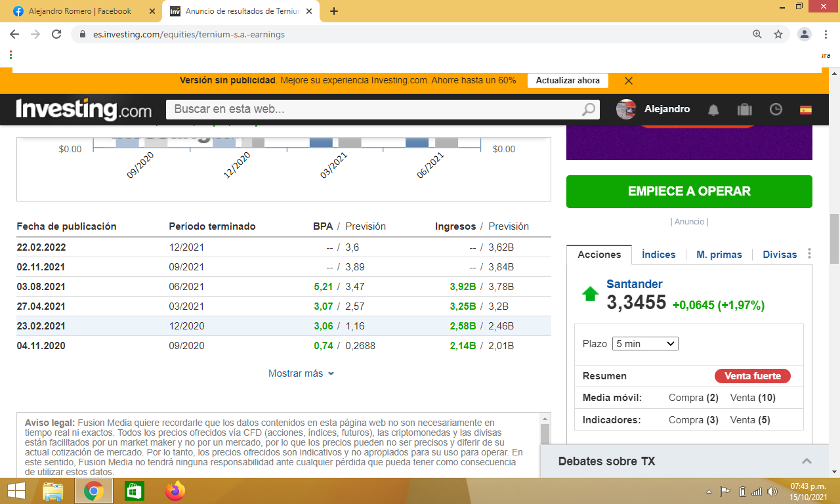The width and height of the screenshot is (840, 504).
Task: Click the volume icon in system tray
Action: click(772, 491)
